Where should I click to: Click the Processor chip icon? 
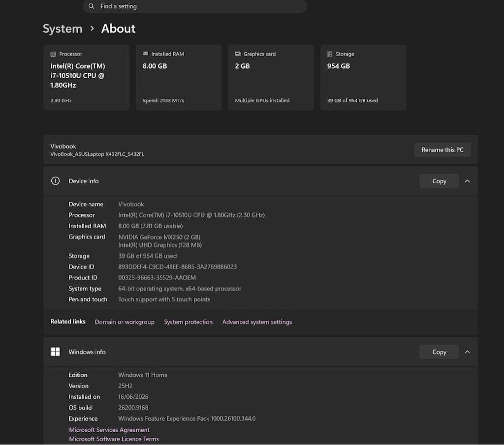(x=53, y=54)
